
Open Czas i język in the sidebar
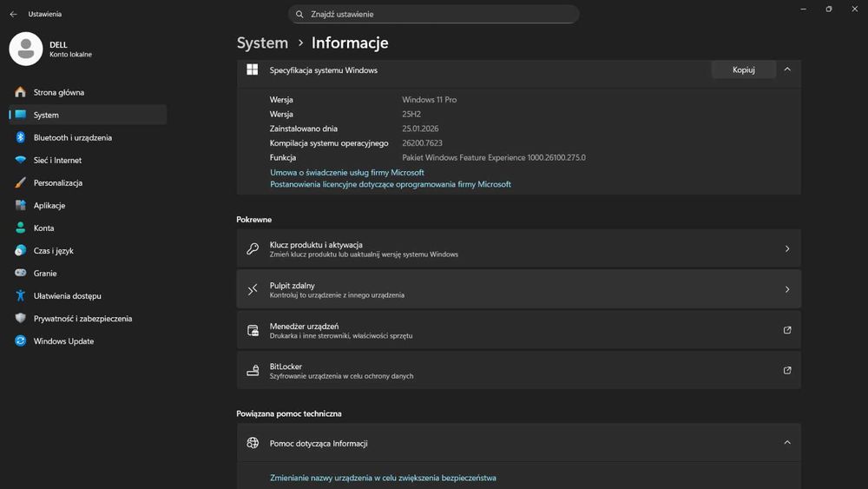pos(88,250)
